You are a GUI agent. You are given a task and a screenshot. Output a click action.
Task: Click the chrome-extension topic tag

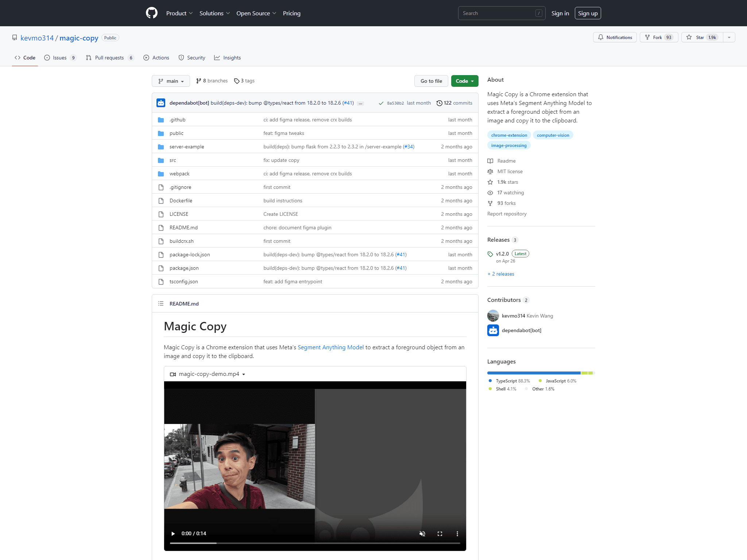pos(509,135)
